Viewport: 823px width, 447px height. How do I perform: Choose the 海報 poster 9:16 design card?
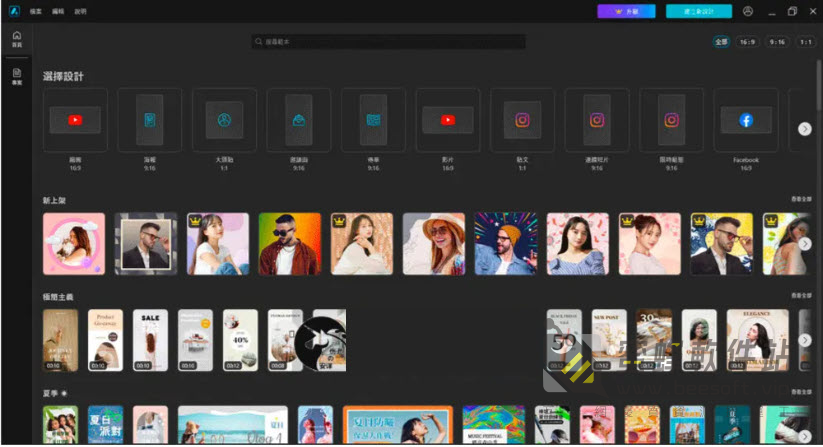(150, 120)
